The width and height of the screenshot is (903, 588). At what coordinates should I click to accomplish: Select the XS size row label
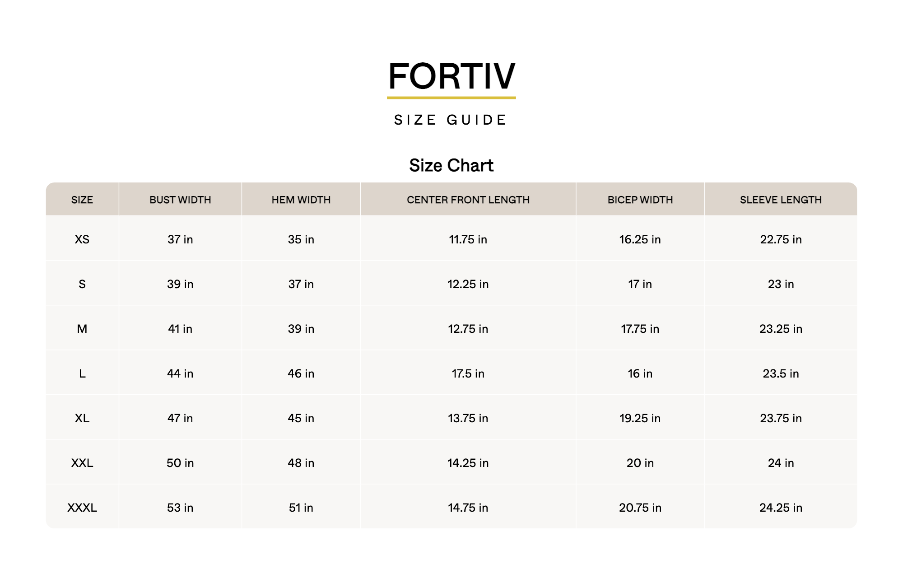pos(82,239)
